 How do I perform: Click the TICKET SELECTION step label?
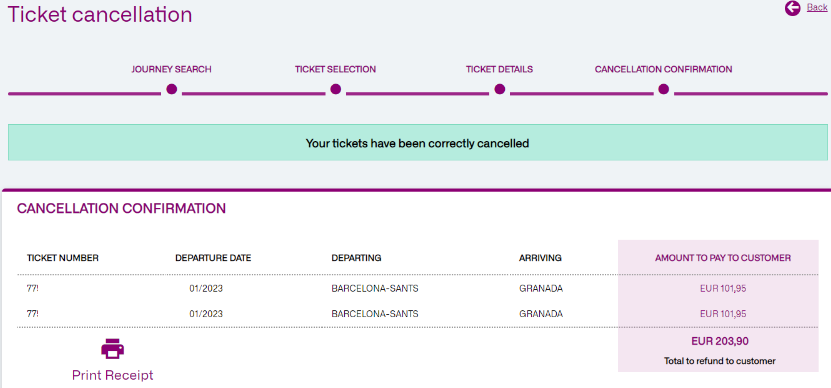coord(335,69)
